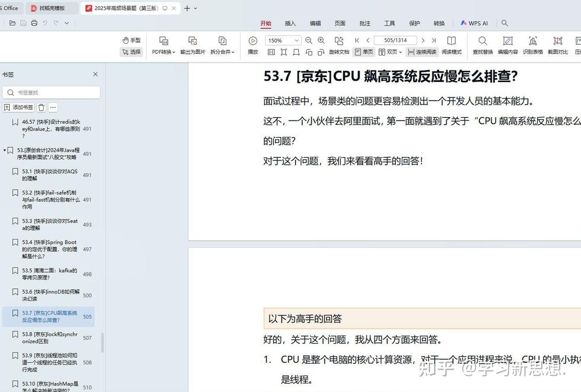
Task: Click the 添加书签 button
Action: [x=19, y=107]
